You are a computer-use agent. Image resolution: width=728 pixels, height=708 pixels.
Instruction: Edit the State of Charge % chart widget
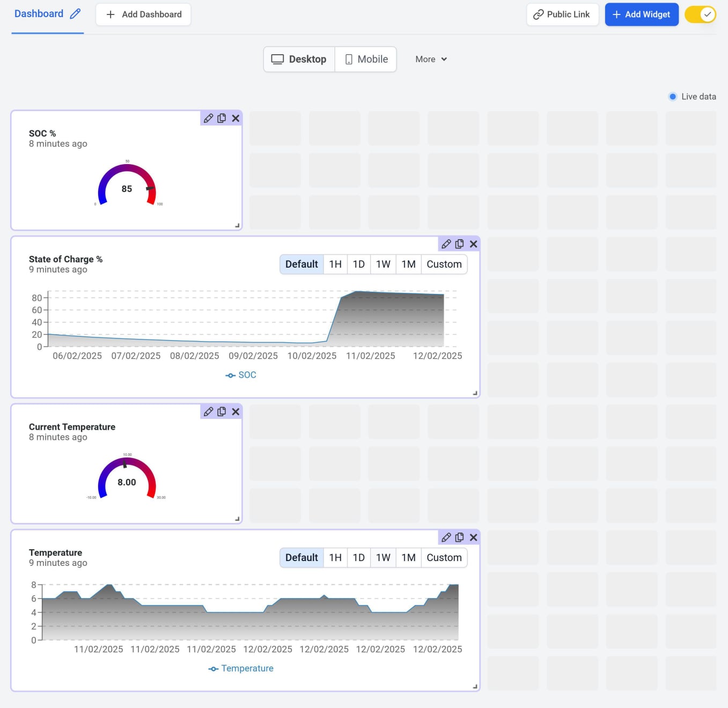[x=446, y=244]
